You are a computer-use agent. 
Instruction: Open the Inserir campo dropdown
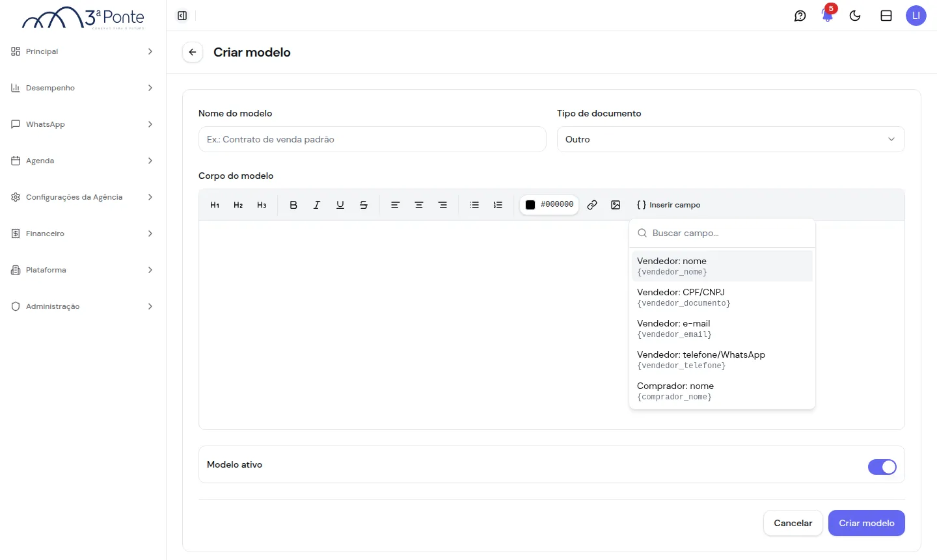(x=668, y=205)
